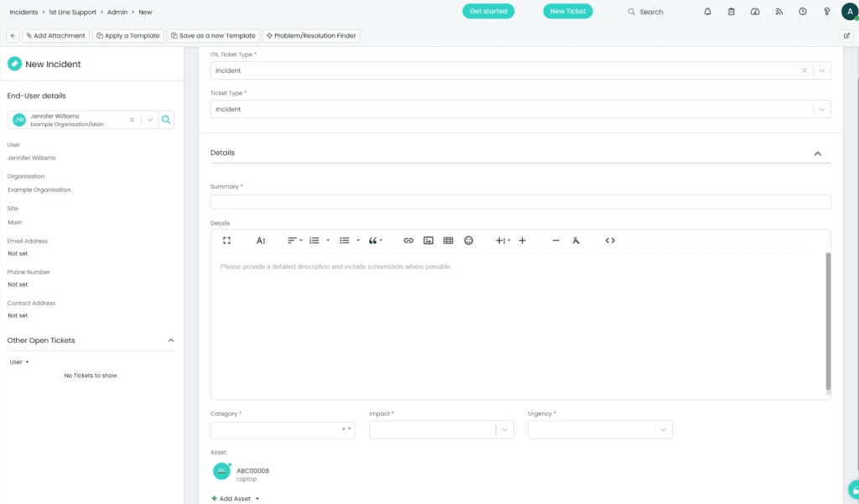Click inside the Summary input field
Image resolution: width=859 pixels, height=504 pixels.
[x=520, y=201]
